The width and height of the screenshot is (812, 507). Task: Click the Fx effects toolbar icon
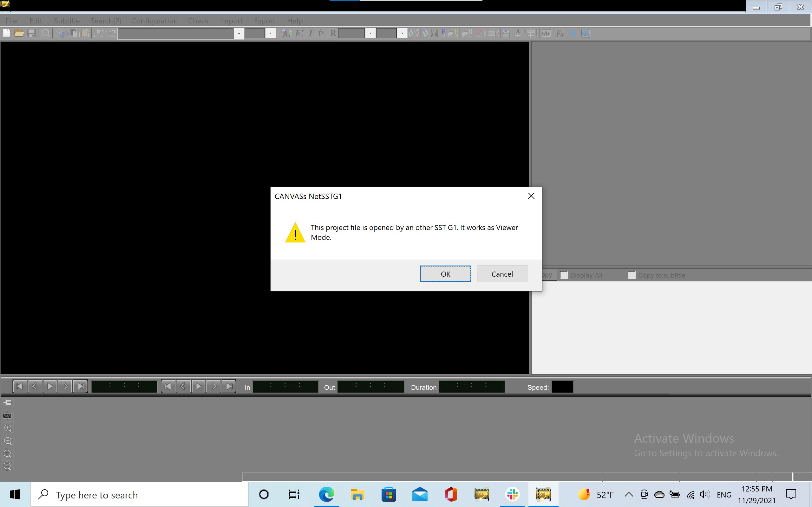point(560,34)
